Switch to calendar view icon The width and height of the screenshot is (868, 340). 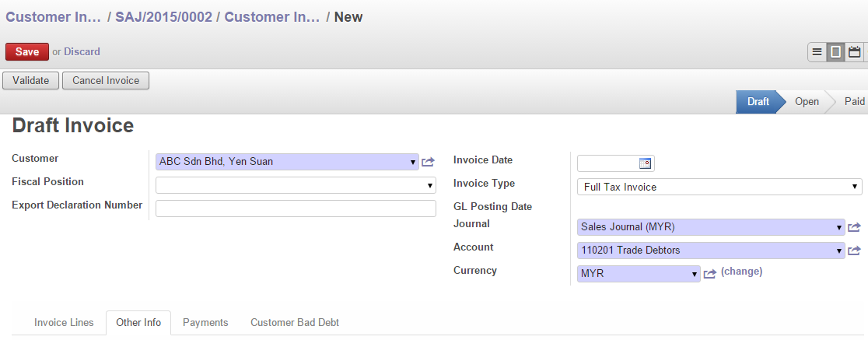click(854, 53)
